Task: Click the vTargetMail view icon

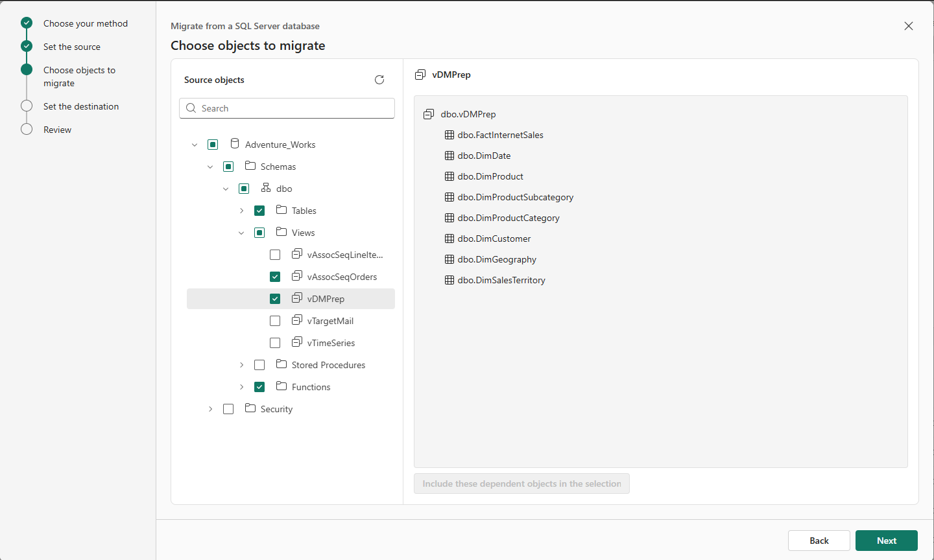Action: (297, 320)
